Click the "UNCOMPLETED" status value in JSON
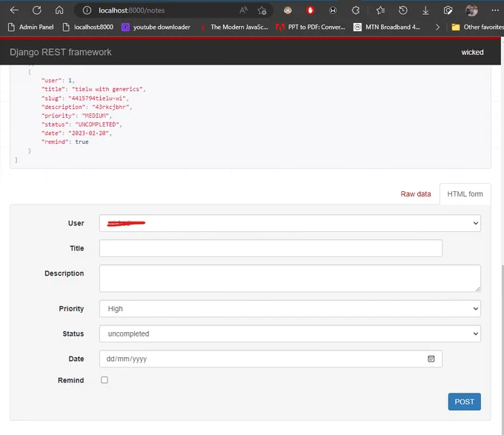The height and width of the screenshot is (435, 504). 99,124
